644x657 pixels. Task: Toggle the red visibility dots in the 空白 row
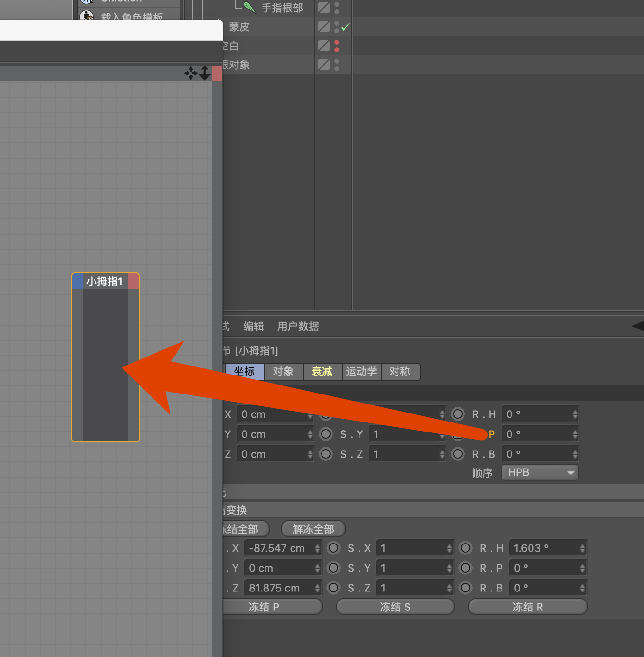click(x=337, y=46)
